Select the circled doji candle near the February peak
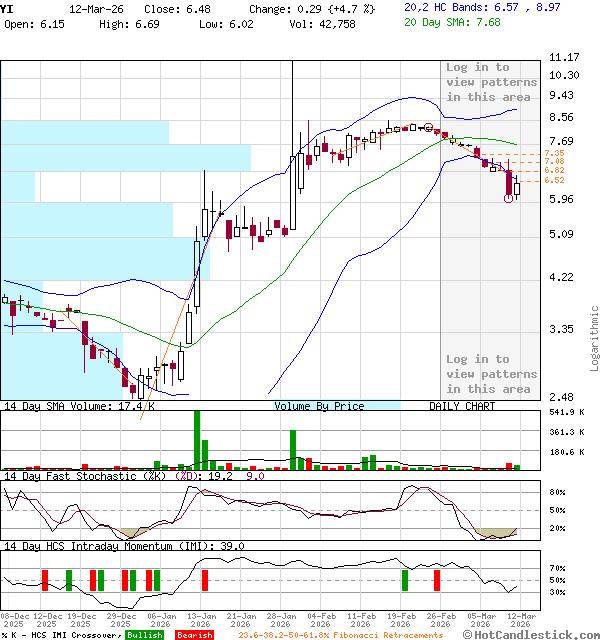Screen dimensions: 600x640 click(x=429, y=128)
